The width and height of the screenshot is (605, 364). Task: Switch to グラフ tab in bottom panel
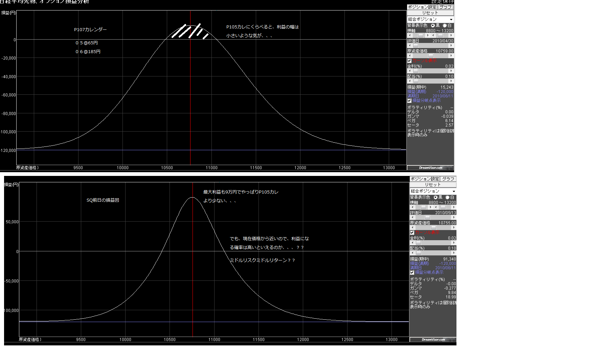click(x=448, y=179)
